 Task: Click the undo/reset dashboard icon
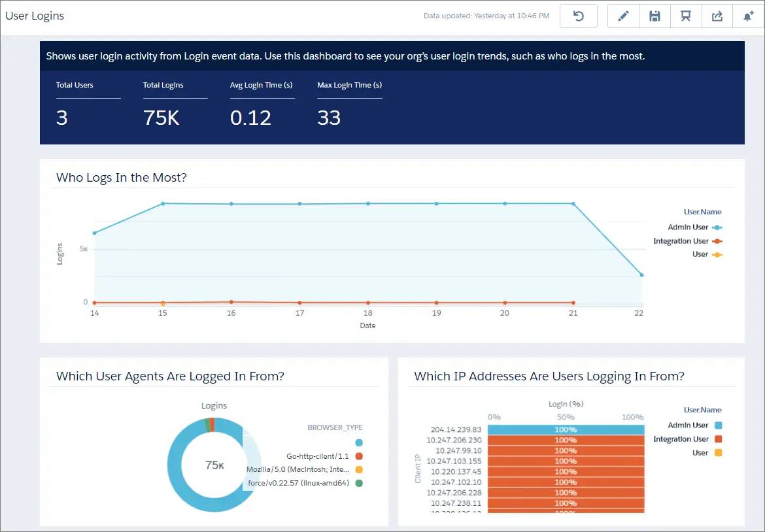578,16
